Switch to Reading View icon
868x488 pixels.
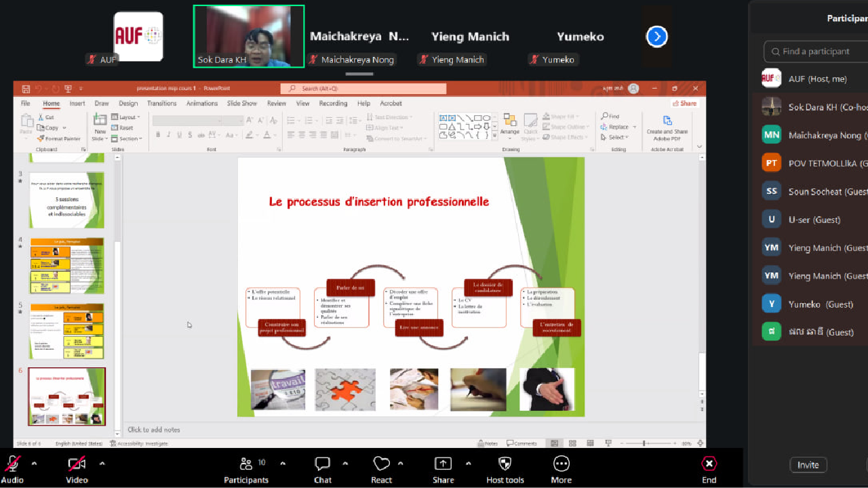(589, 443)
